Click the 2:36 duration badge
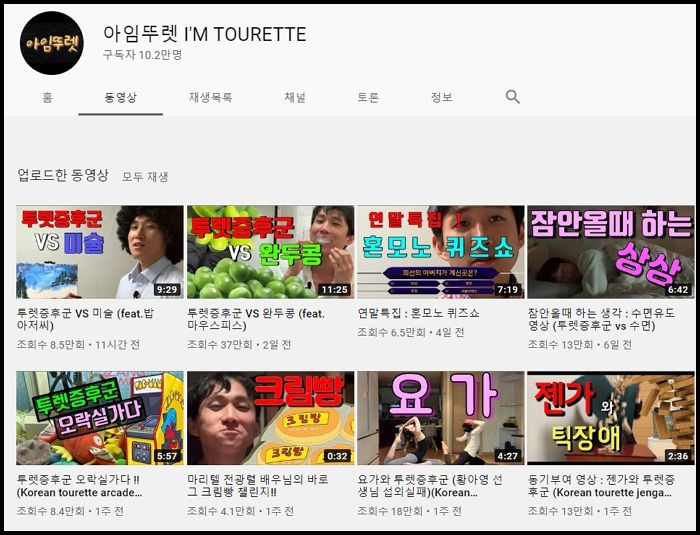This screenshot has width=700, height=535. tap(678, 456)
